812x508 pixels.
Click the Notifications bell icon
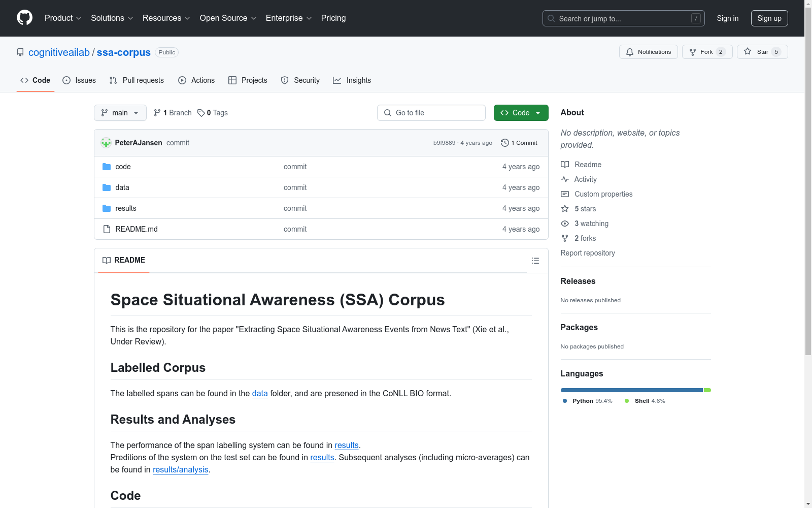(x=630, y=52)
